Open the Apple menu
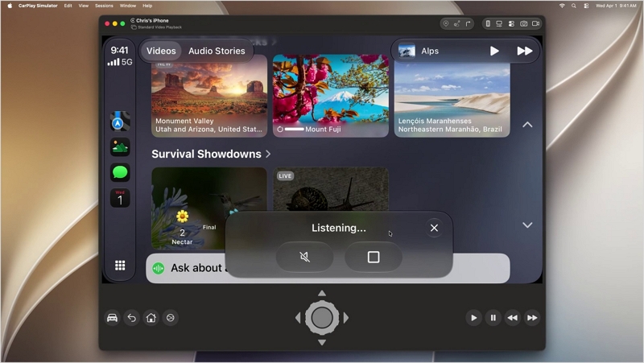This screenshot has width=644, height=363. pyautogui.click(x=10, y=6)
